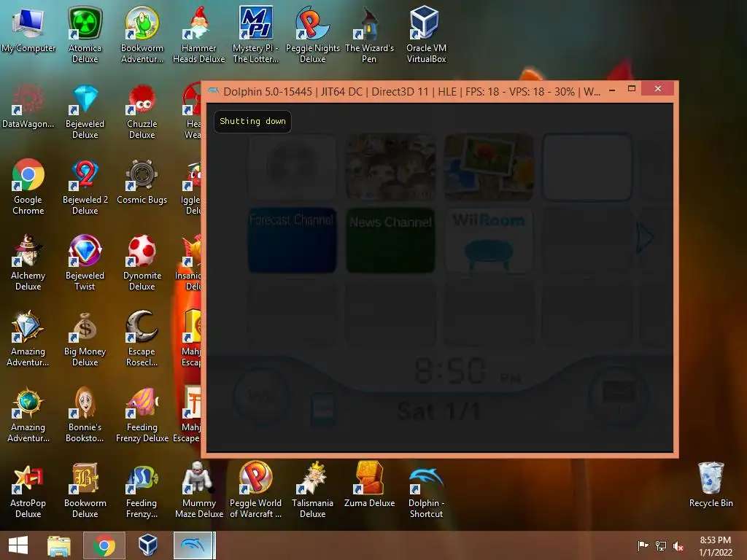Launch Amazing Adventures globe icon shortcut
This screenshot has height=560, width=747.
click(x=28, y=414)
